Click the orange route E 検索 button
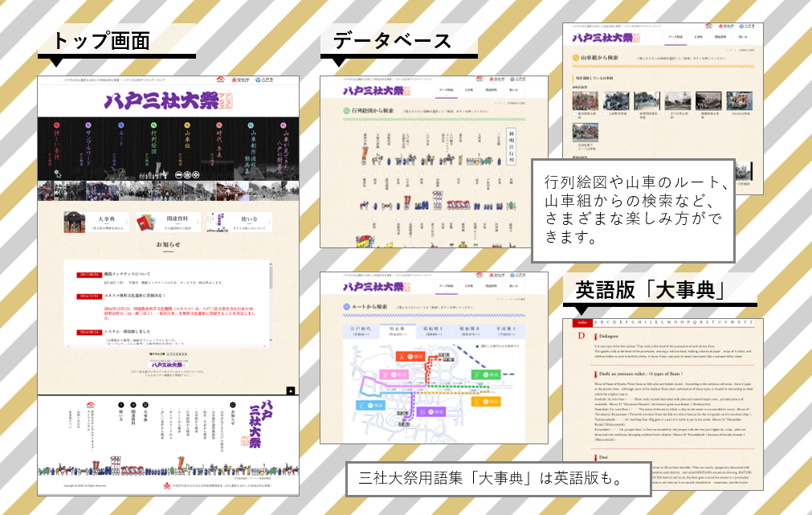Image resolution: width=812 pixels, height=515 pixels. click(x=486, y=402)
